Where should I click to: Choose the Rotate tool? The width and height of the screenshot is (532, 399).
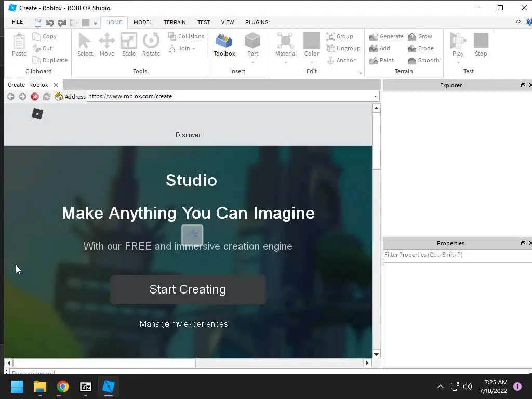pos(151,45)
